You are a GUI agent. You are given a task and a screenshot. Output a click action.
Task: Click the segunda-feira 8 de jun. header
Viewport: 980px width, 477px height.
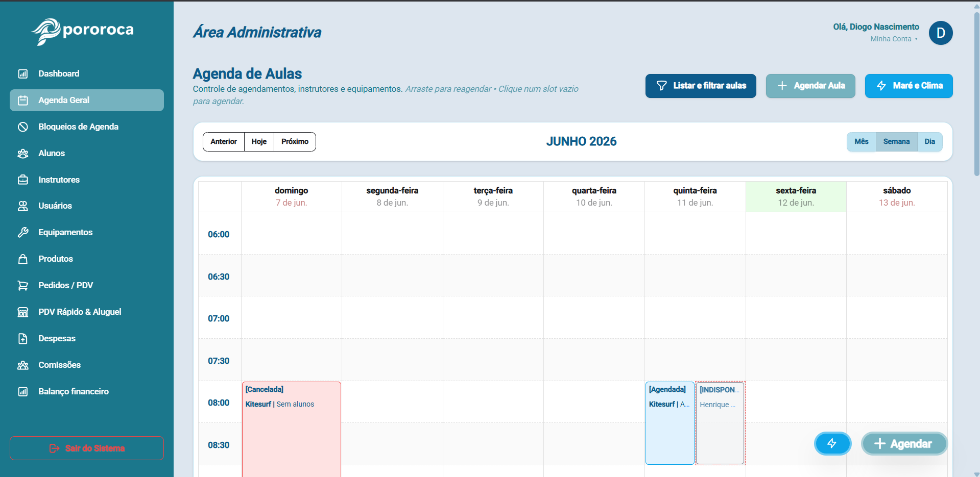(392, 196)
